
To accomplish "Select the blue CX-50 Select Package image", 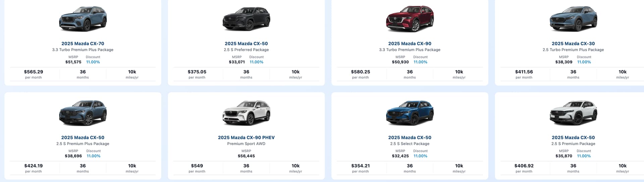I will pos(410,113).
